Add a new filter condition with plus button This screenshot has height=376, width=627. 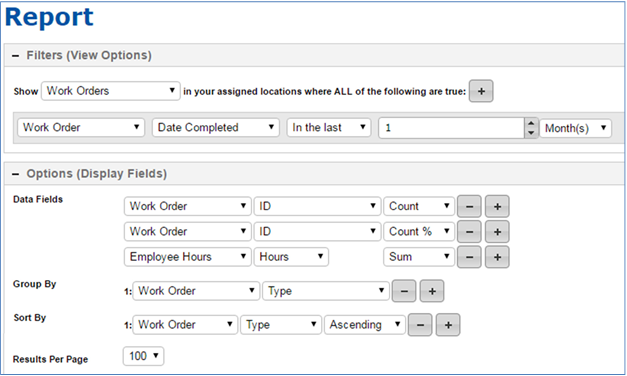[481, 91]
